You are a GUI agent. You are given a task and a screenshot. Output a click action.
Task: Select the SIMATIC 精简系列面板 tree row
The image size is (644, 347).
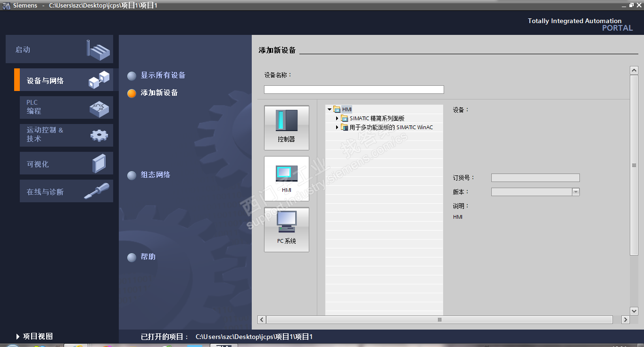tap(384, 118)
